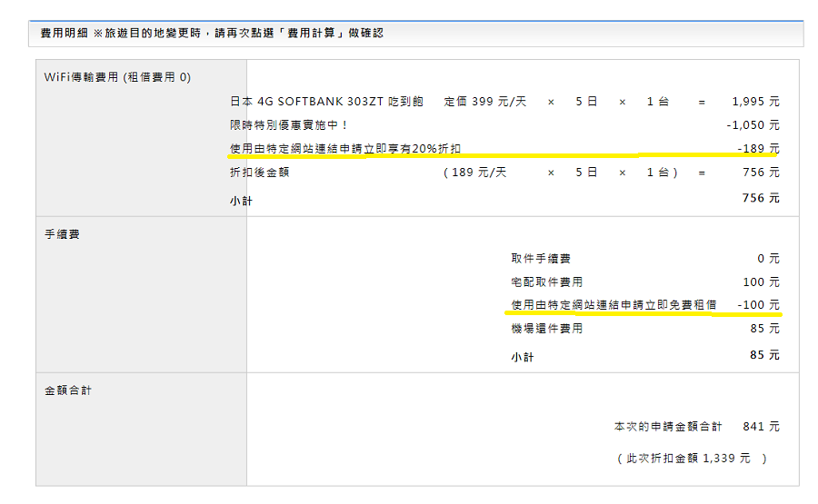Viewport: 818px width, 504px height.
Task: Click the 1,995 元 amount
Action: (755, 101)
